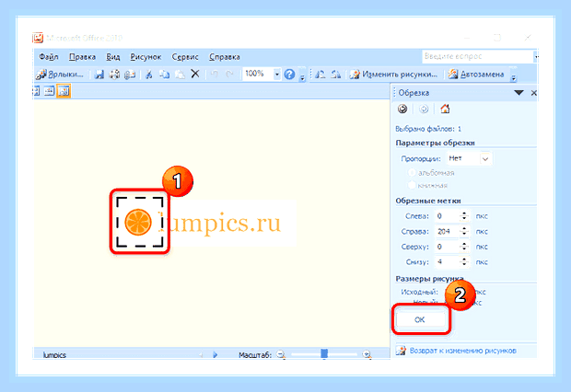The height and width of the screenshot is (392, 571).
Task: Open the 100% zoom dropdown arrow
Action: coord(277,75)
